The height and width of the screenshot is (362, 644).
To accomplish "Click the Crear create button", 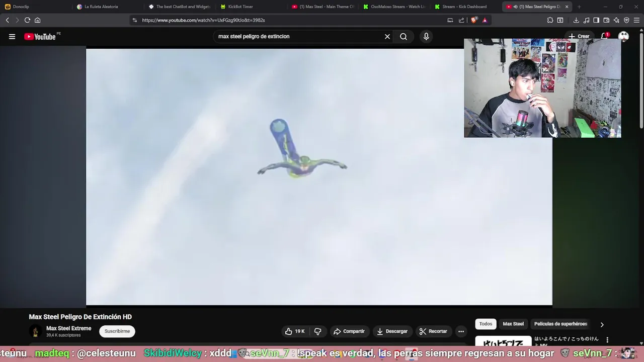I will click(x=579, y=36).
